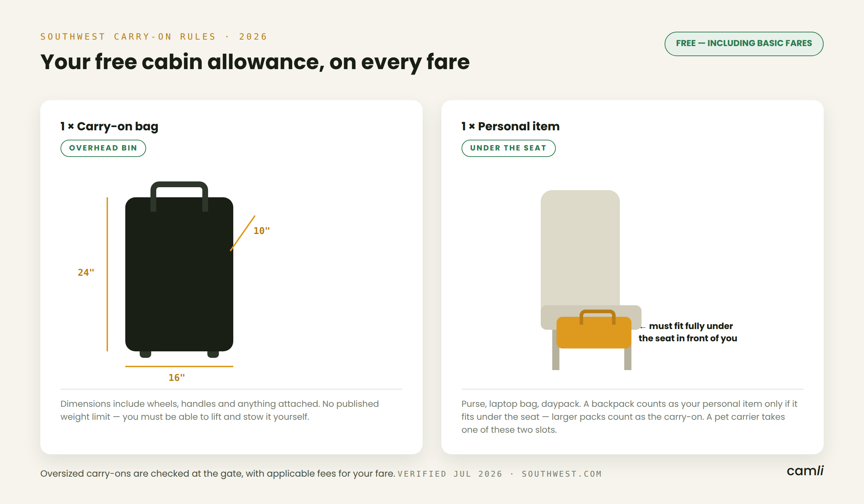Select the OVERHEAD BIN pill tag
Viewport: 864px width, 504px height.
tap(103, 148)
